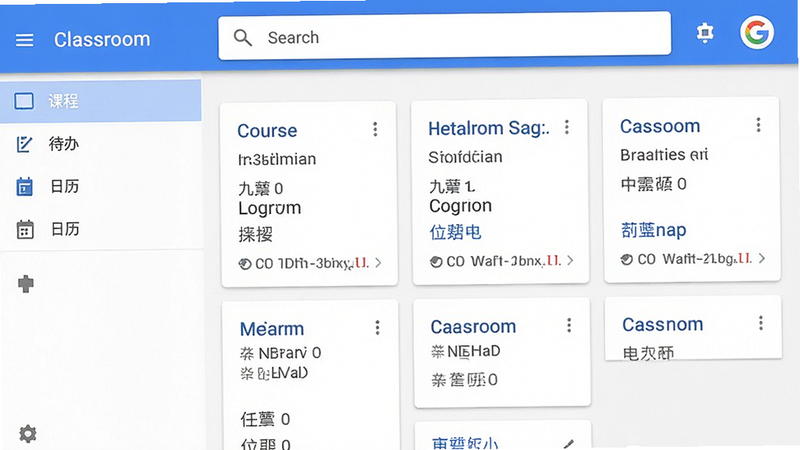This screenshot has width=800, height=450.
Task: Click into the Search input field
Action: tap(444, 36)
